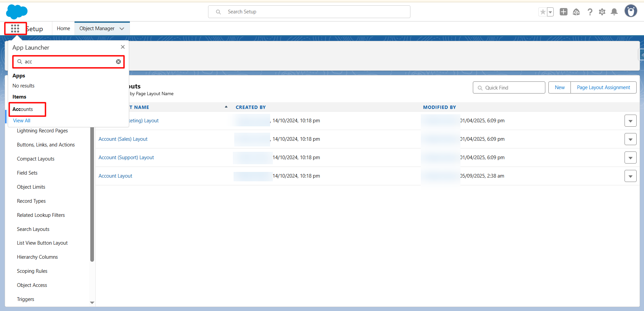This screenshot has width=644, height=311.
Task: Click into the Search Setup field
Action: point(309,12)
